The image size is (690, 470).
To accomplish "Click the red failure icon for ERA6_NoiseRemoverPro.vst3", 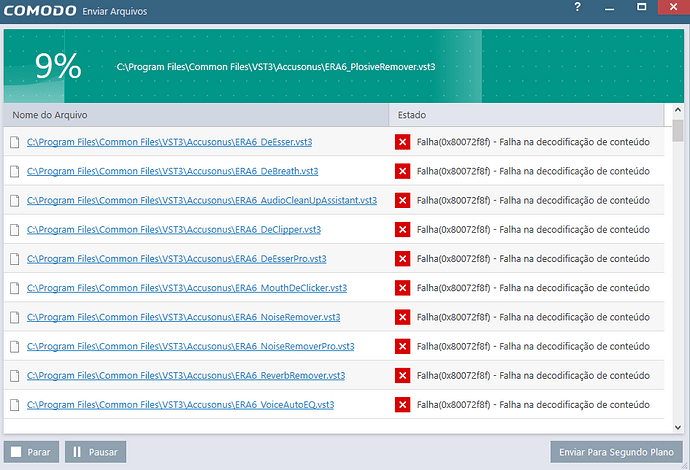I will point(403,346).
